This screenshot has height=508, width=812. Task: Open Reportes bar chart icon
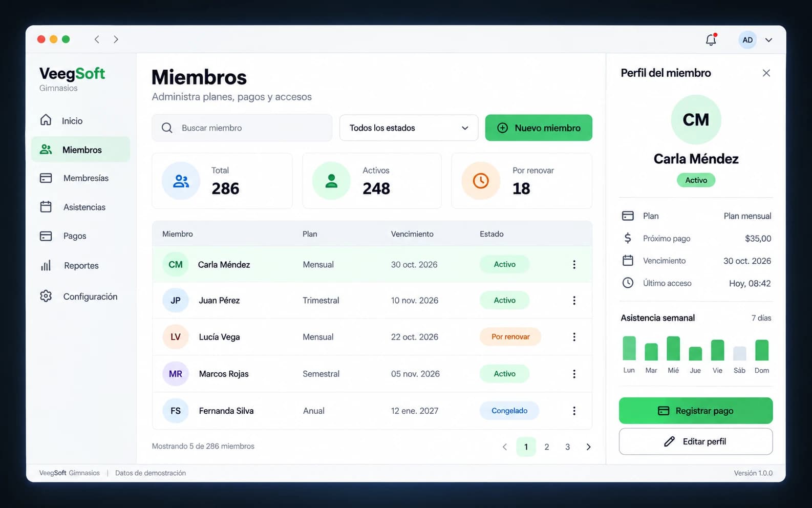46,265
